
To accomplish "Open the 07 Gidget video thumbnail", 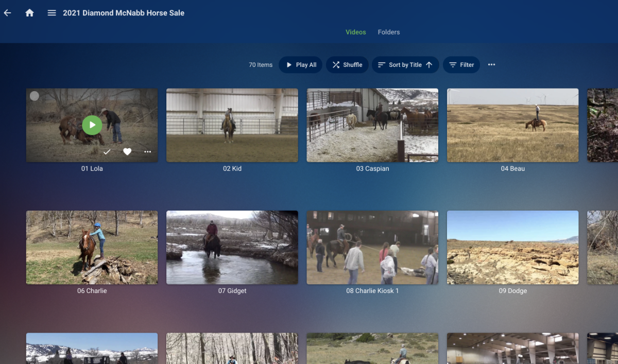I will [x=232, y=247].
